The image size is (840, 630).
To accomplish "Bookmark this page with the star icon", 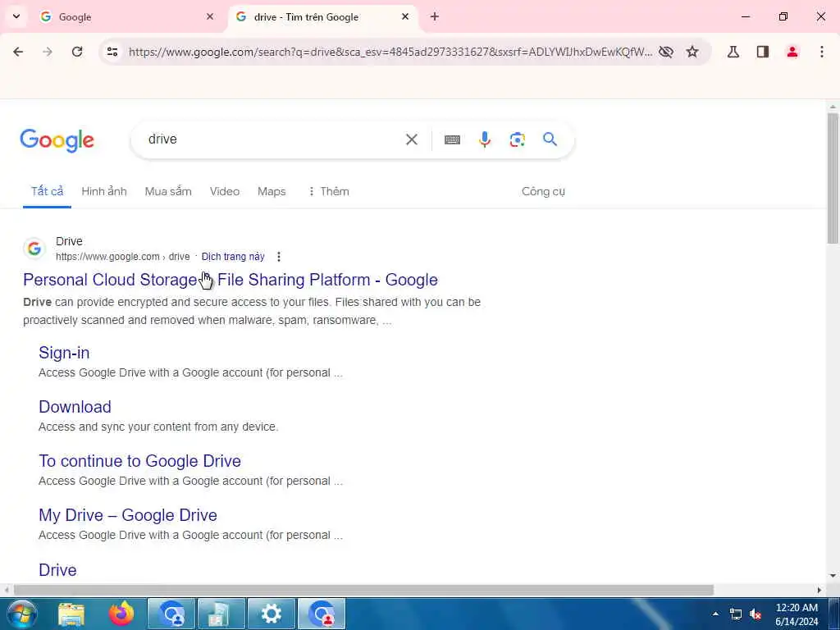I will pos(692,52).
